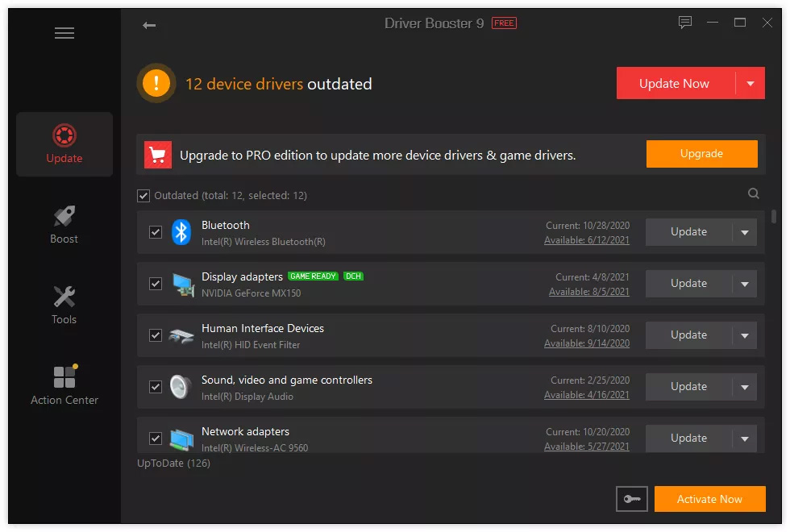Click the GAME READY badge
790x532 pixels.
click(313, 276)
